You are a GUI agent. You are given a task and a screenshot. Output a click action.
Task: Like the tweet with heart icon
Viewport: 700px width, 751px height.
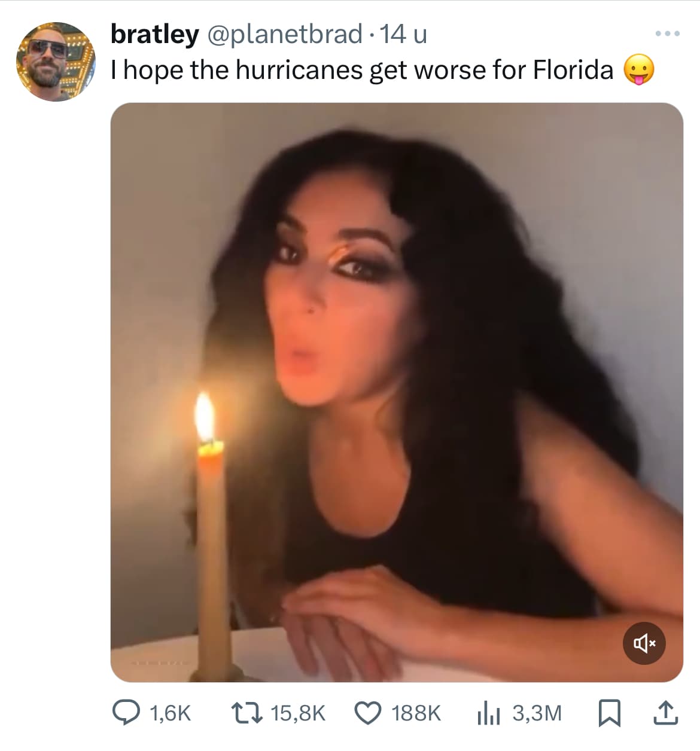(368, 713)
